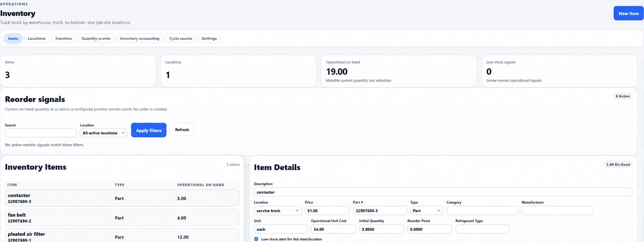Image resolution: width=644 pixels, height=242 pixels.
Task: Open the Transfers tab
Action: 63,38
